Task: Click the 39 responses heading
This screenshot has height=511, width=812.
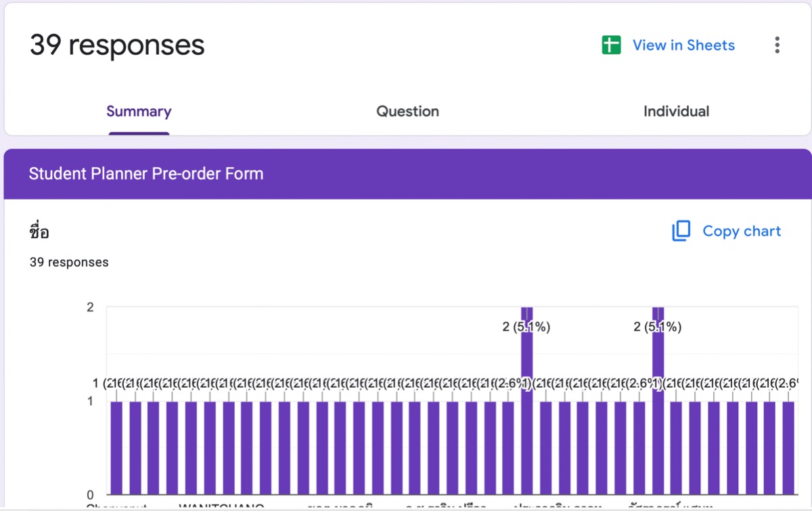Action: [x=117, y=45]
